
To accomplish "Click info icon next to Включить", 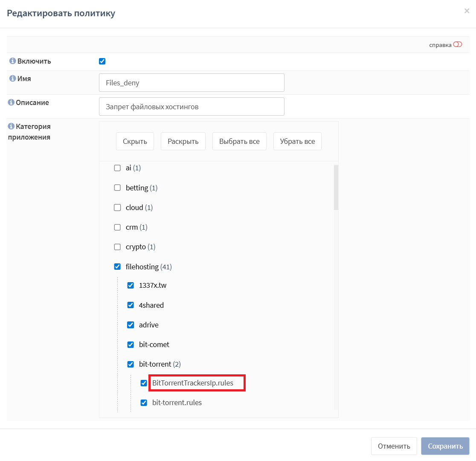I will (x=12, y=61).
